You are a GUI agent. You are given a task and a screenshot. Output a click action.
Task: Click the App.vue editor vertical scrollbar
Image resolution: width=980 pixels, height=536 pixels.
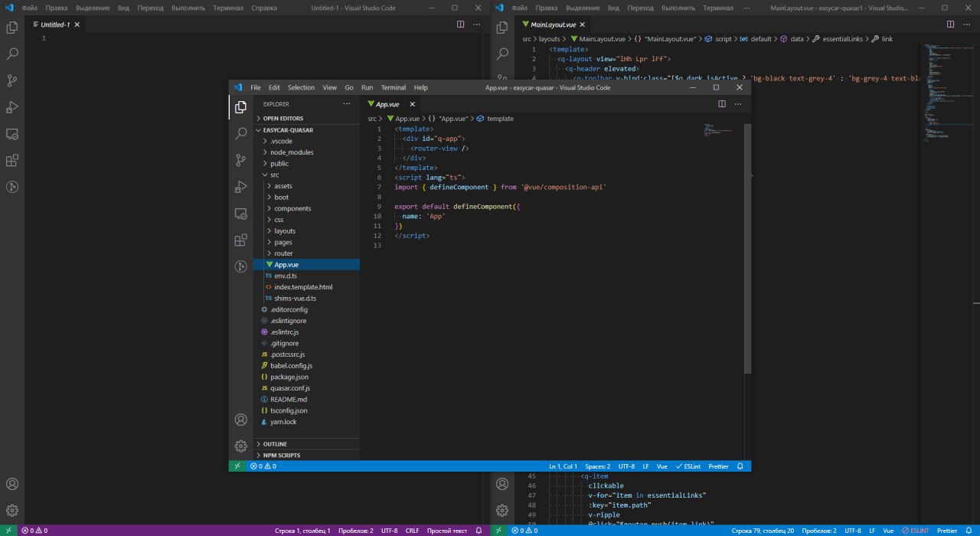[747, 249]
